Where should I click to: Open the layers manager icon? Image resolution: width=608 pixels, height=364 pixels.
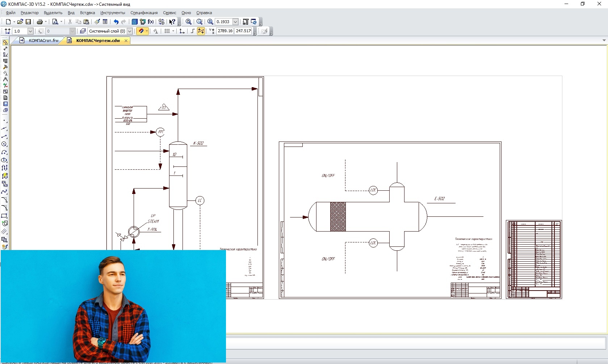coord(83,31)
